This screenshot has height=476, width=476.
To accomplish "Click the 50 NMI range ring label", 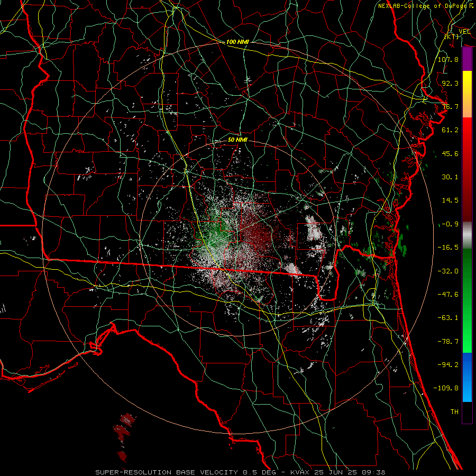I will tap(237, 140).
